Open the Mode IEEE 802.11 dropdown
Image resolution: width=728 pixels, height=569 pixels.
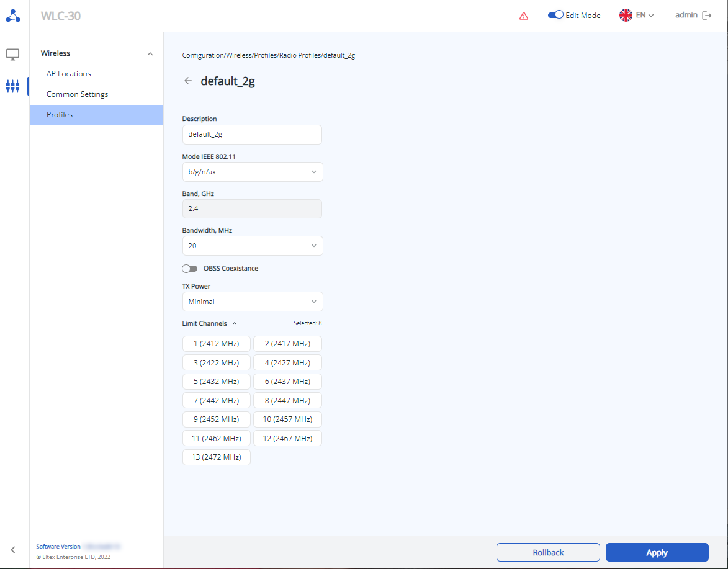click(x=253, y=172)
